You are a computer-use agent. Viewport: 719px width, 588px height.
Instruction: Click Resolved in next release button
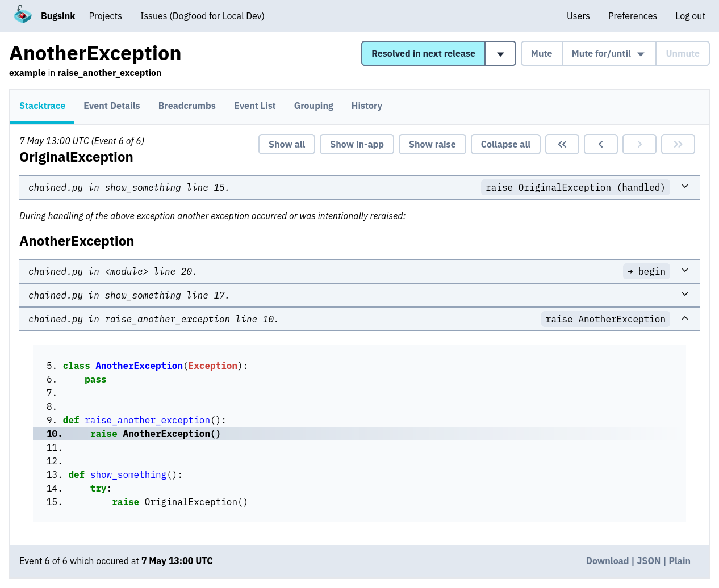click(423, 53)
